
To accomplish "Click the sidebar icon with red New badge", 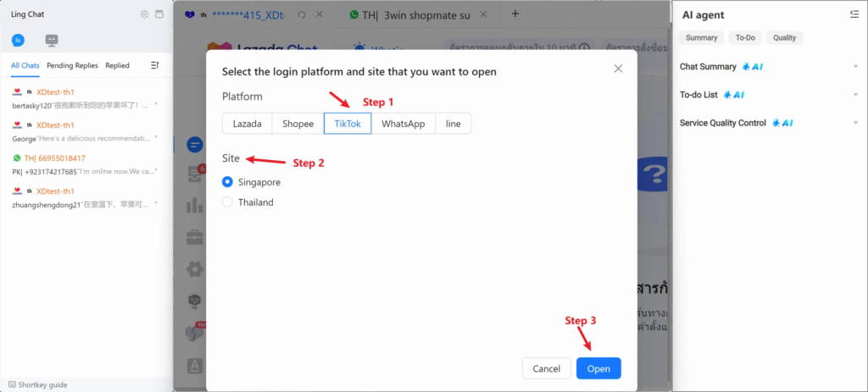I will coord(195,333).
